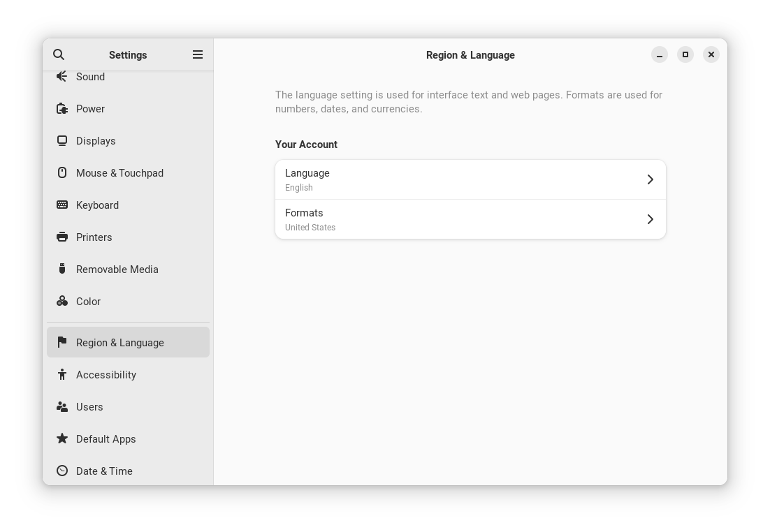The image size is (770, 532).
Task: Click the Color circles icon
Action: click(62, 301)
